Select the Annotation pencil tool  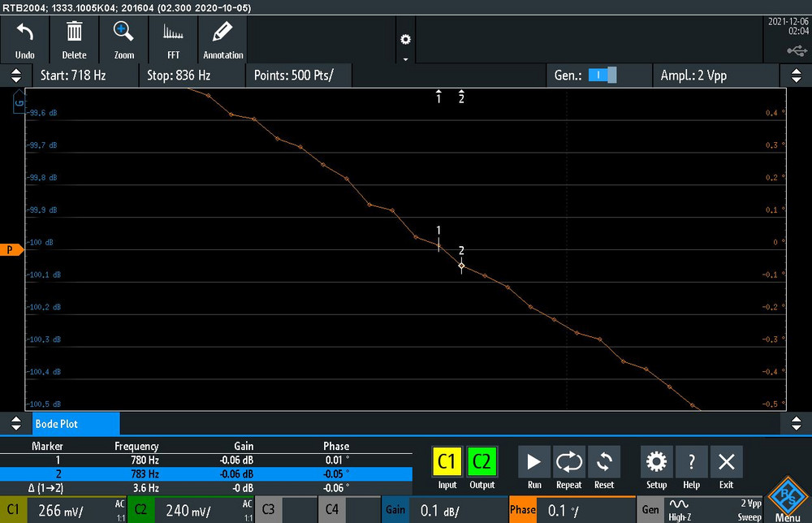pos(222,32)
